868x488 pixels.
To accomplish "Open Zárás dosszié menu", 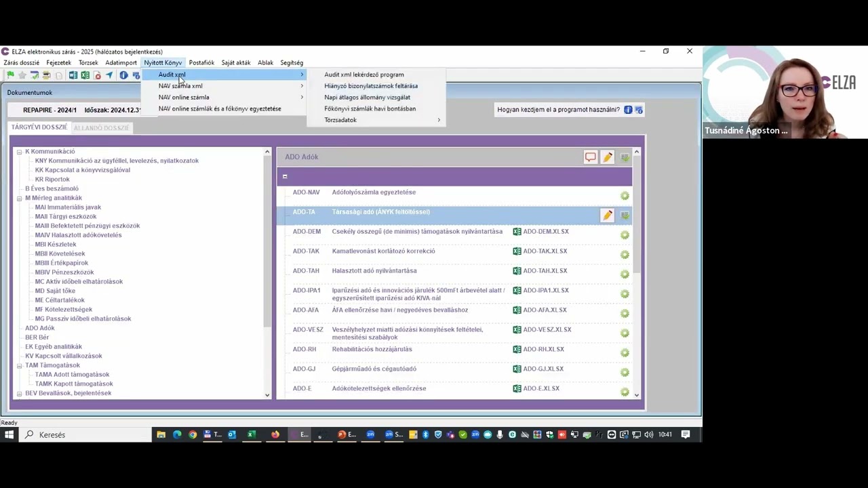I will (x=22, y=63).
